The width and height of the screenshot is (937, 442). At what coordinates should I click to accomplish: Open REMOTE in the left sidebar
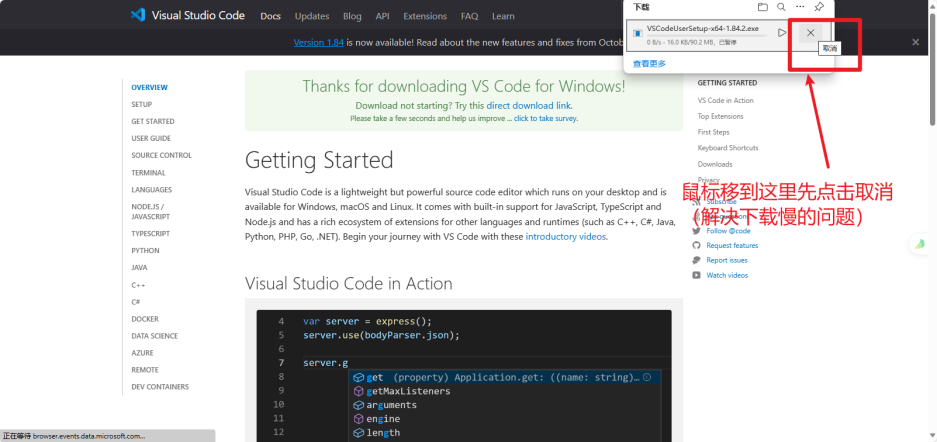tap(145, 370)
